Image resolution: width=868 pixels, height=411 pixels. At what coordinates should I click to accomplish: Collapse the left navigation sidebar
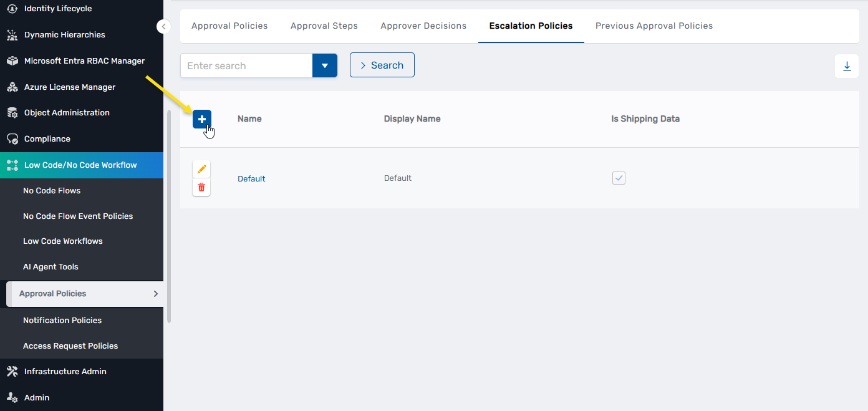163,26
